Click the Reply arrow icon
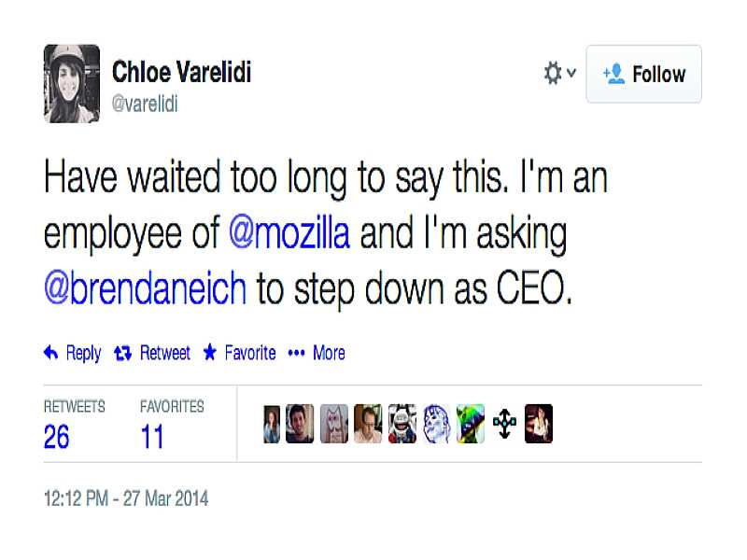Screen dimensions: 747x560 (52, 353)
